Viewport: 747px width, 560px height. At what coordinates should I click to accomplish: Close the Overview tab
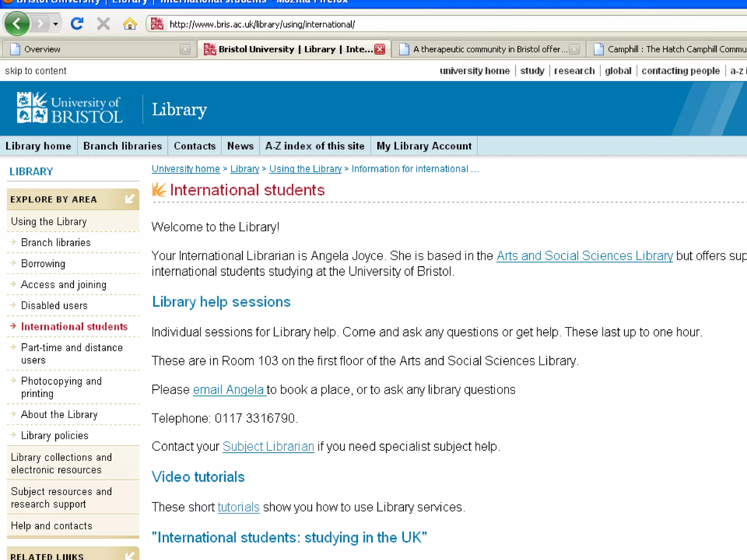click(185, 49)
